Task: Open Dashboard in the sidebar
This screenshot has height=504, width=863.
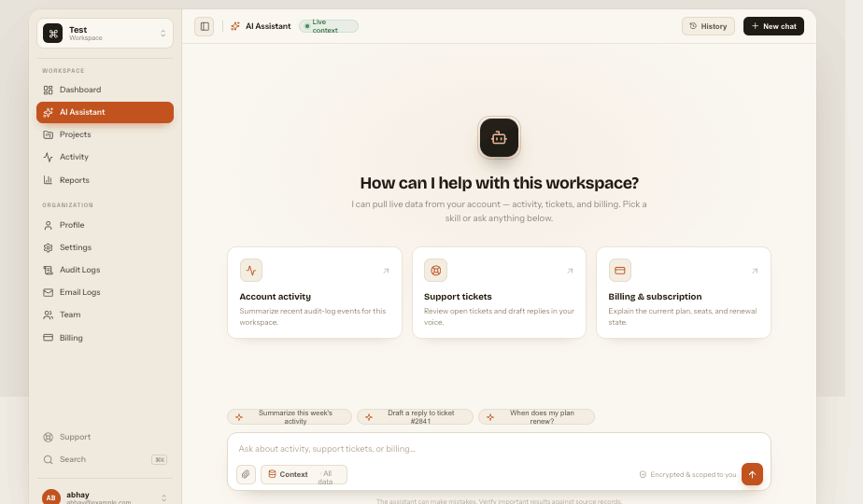Action: (105, 90)
